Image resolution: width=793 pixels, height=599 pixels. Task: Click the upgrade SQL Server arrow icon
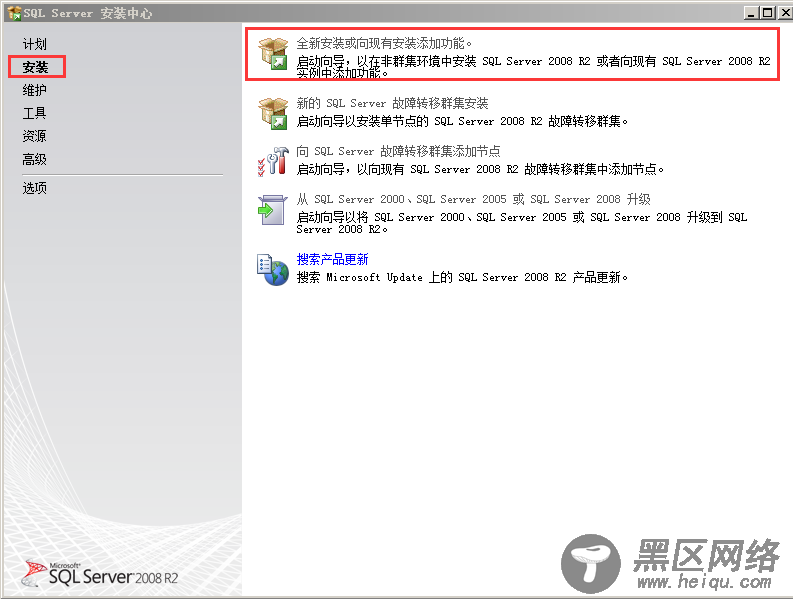[273, 210]
